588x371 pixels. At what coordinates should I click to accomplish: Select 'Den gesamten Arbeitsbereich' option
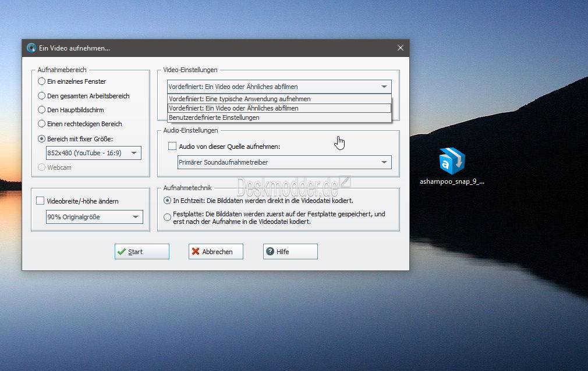41,96
